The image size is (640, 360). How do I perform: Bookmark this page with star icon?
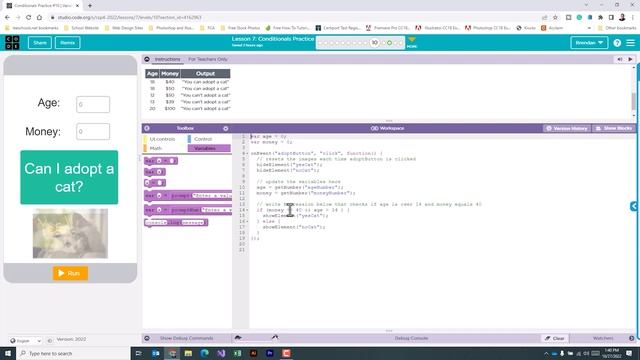555,18
